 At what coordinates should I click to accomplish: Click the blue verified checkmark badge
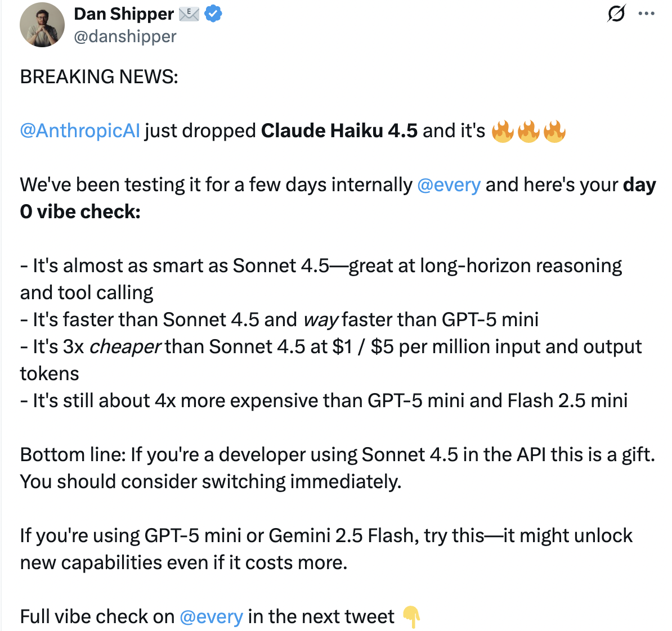(x=213, y=13)
